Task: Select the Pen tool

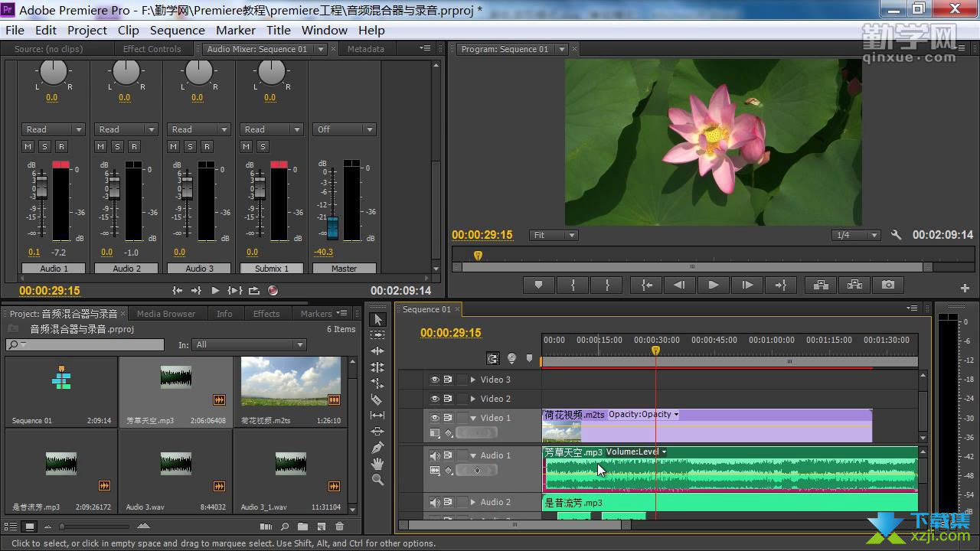Action: (377, 448)
